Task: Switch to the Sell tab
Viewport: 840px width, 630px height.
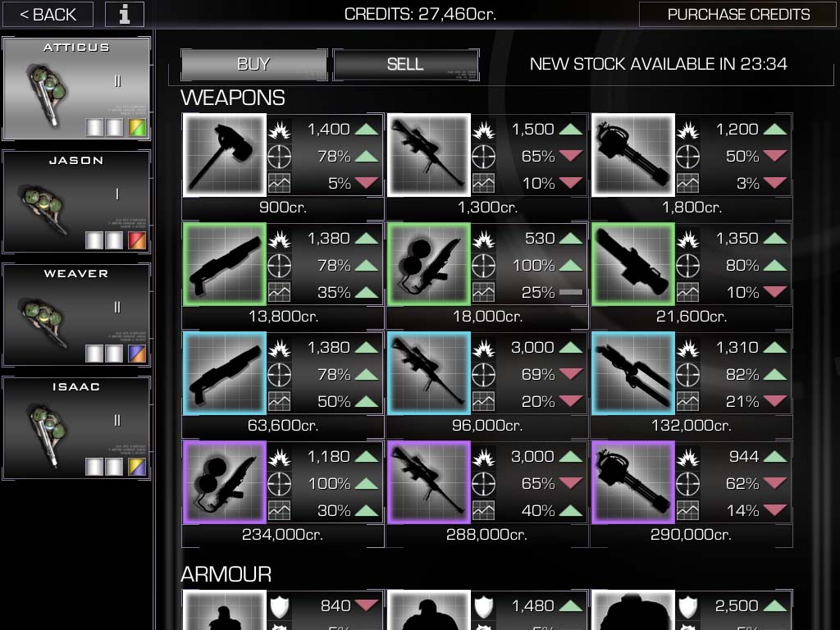Action: point(405,64)
